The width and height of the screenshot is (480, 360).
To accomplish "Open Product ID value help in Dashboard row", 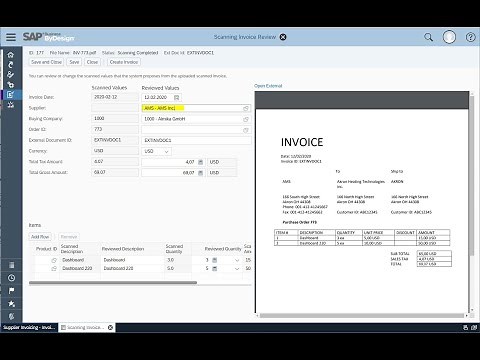I will pyautogui.click(x=54, y=260).
